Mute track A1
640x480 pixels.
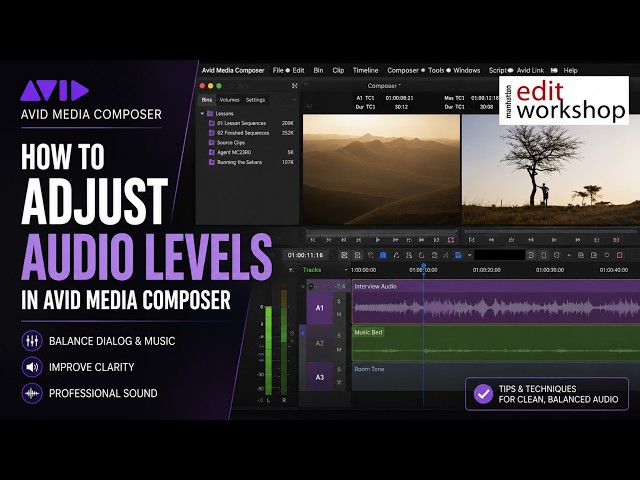click(x=339, y=314)
